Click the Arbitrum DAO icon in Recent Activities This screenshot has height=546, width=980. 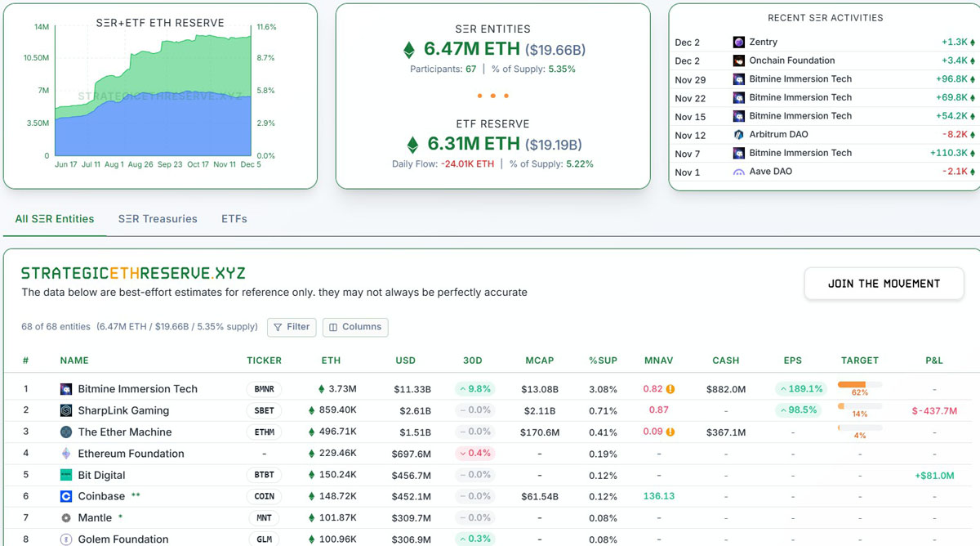pos(738,134)
